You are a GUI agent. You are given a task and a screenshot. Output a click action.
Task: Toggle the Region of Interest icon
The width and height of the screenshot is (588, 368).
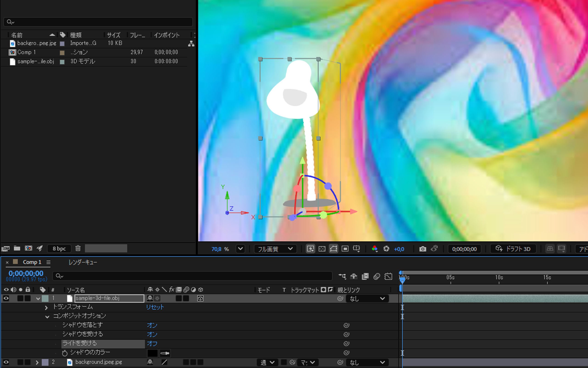tap(345, 249)
